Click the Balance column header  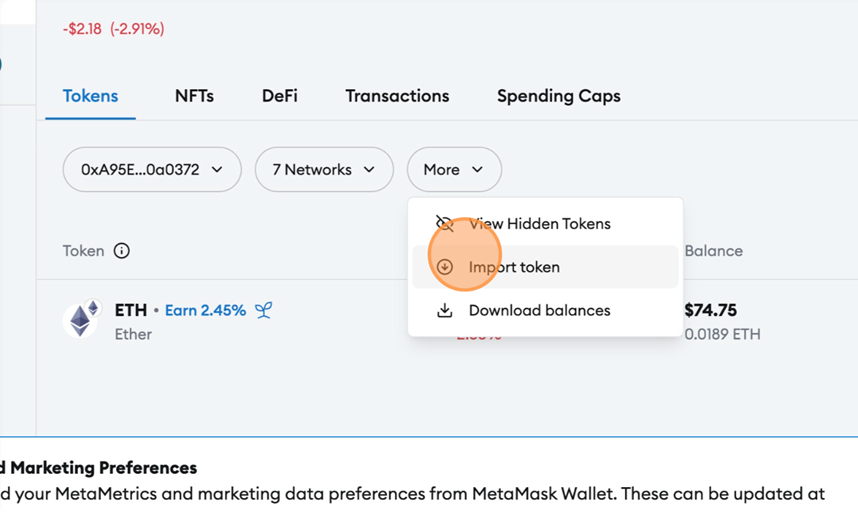point(714,251)
